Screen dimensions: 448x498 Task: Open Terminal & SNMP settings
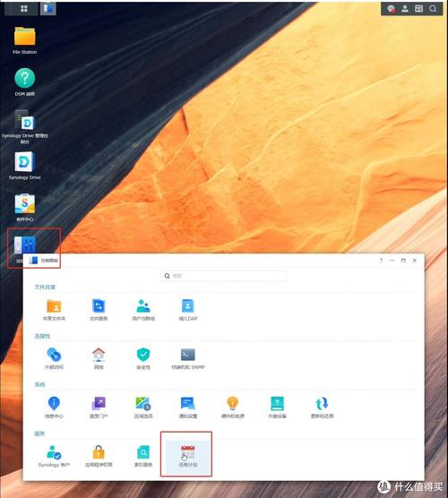pos(188,358)
